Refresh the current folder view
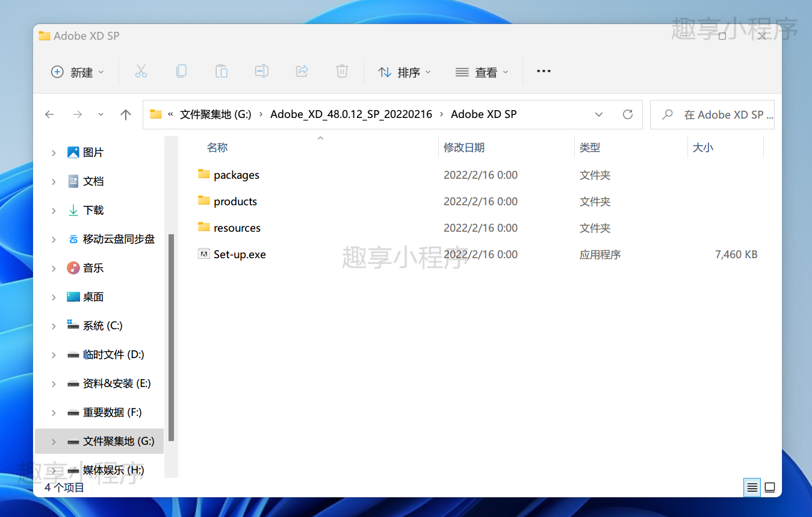Screen dimensions: 812x517 [628, 114]
